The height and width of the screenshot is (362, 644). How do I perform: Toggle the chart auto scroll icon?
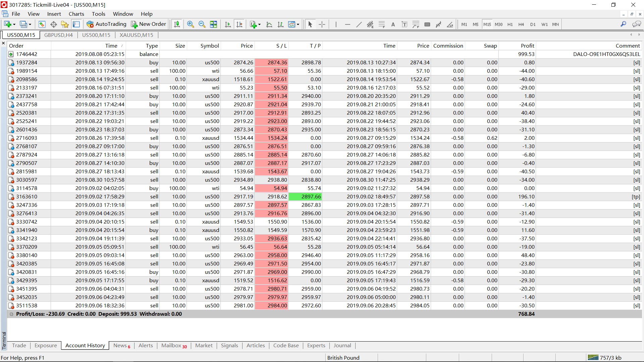228,24
